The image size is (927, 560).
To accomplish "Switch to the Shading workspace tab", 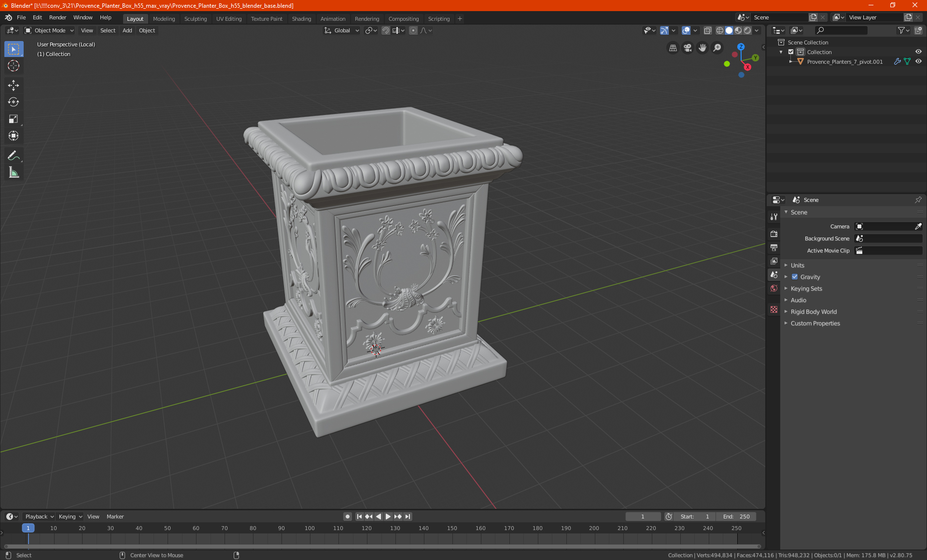I will [x=301, y=19].
